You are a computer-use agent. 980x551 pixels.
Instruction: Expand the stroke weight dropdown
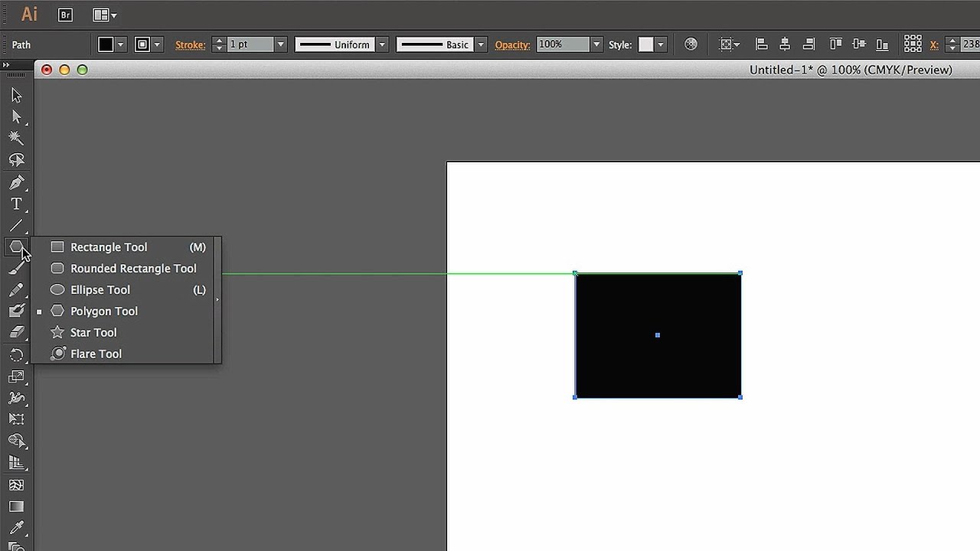click(280, 44)
